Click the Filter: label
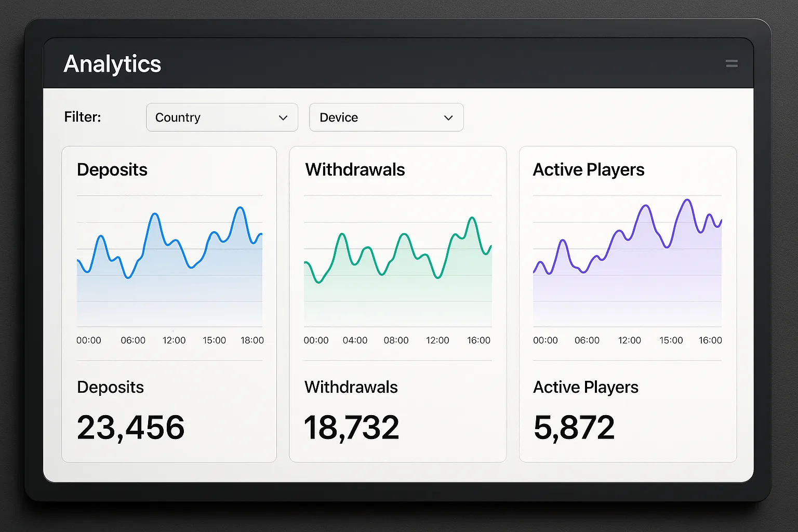 pyautogui.click(x=82, y=117)
